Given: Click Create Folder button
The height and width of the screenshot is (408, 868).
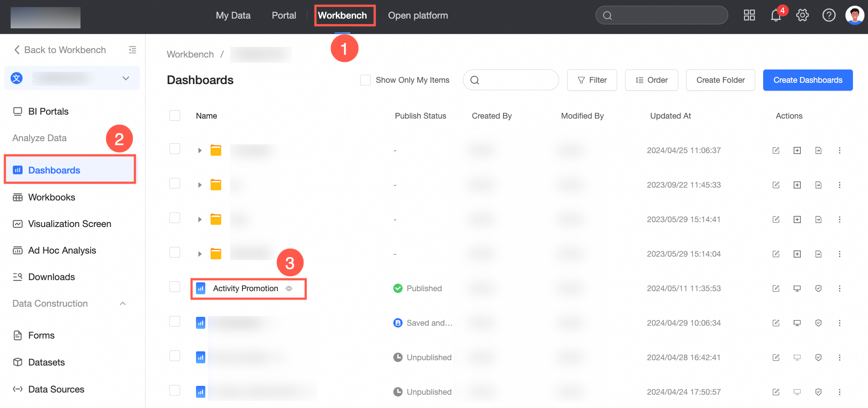Looking at the screenshot, I should click(x=720, y=80).
